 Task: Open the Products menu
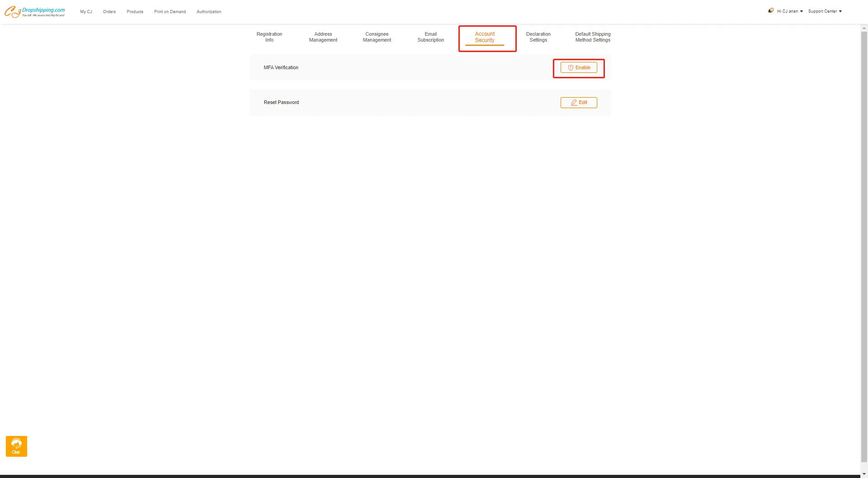135,12
